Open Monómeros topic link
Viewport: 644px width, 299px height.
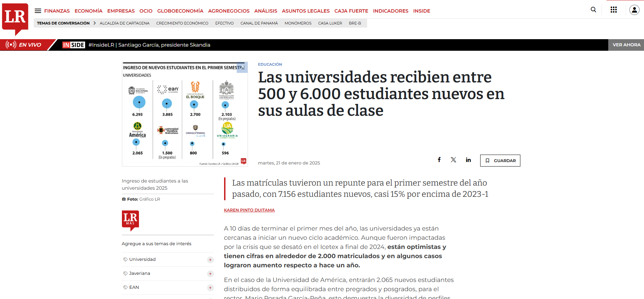(x=298, y=23)
